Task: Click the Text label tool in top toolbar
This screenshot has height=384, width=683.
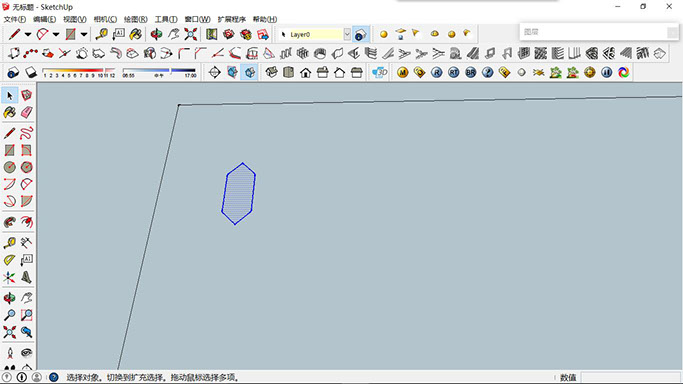Action: (118, 34)
